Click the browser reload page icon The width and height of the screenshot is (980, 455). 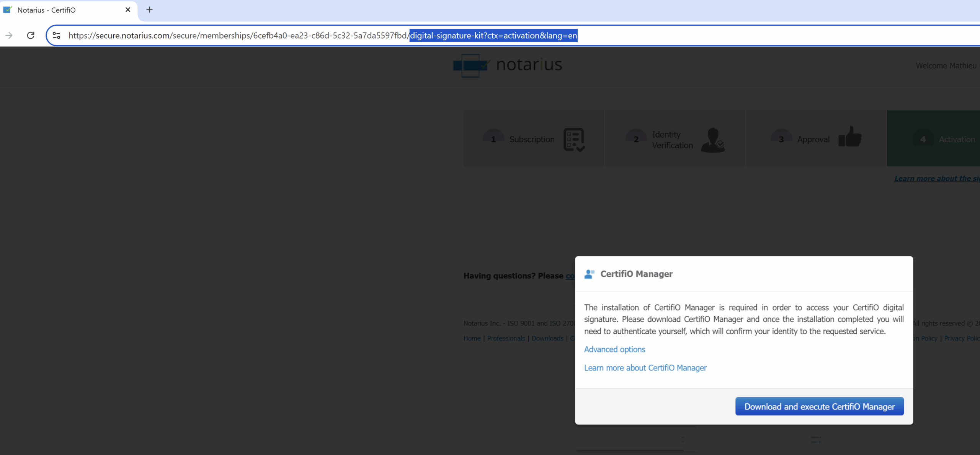(x=31, y=36)
